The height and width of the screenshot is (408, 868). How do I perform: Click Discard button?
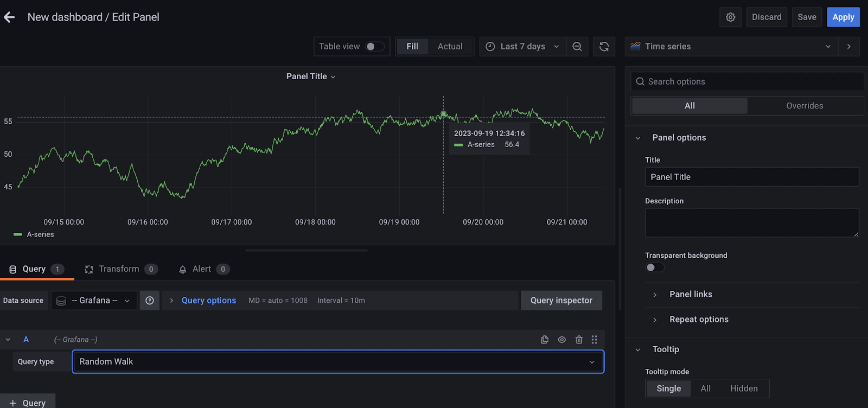point(767,17)
